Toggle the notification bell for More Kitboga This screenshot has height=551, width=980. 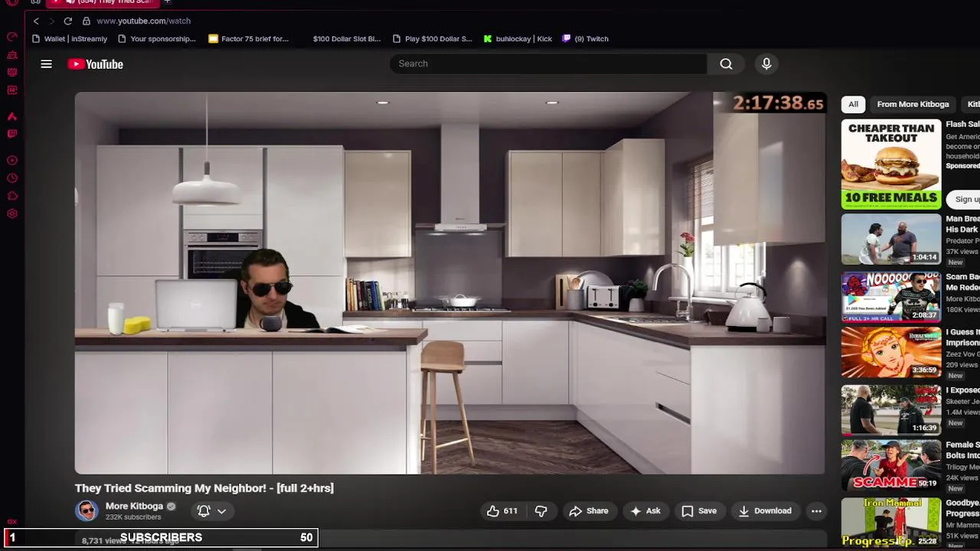pyautogui.click(x=204, y=510)
